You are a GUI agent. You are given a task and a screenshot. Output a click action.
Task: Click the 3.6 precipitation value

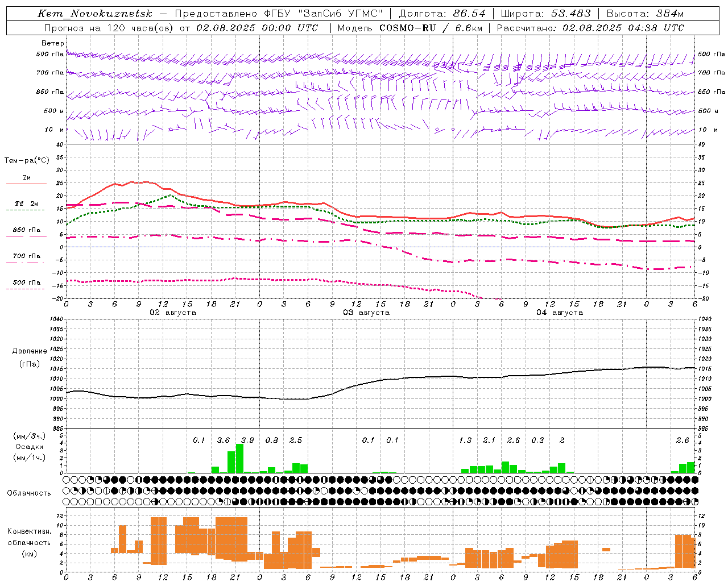224,440
